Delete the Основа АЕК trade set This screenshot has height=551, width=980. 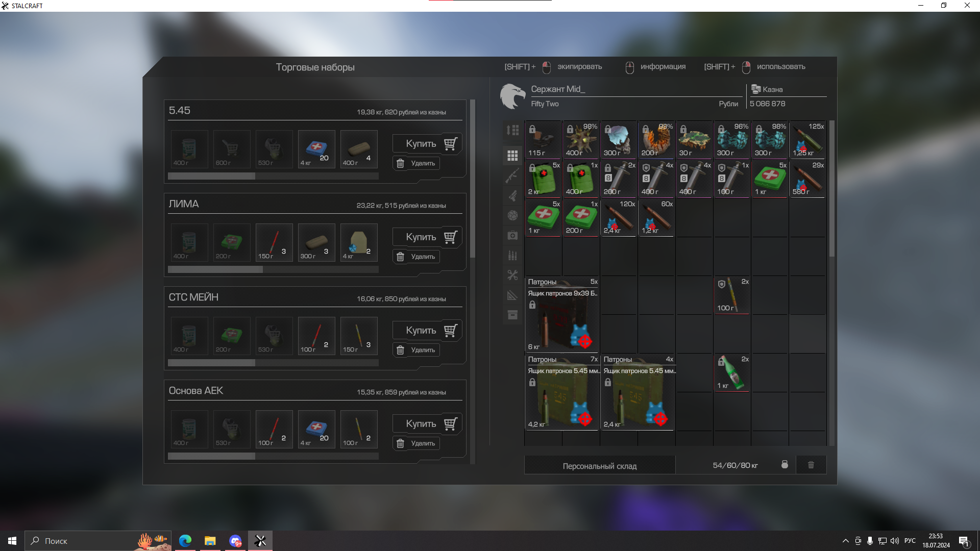pyautogui.click(x=416, y=443)
